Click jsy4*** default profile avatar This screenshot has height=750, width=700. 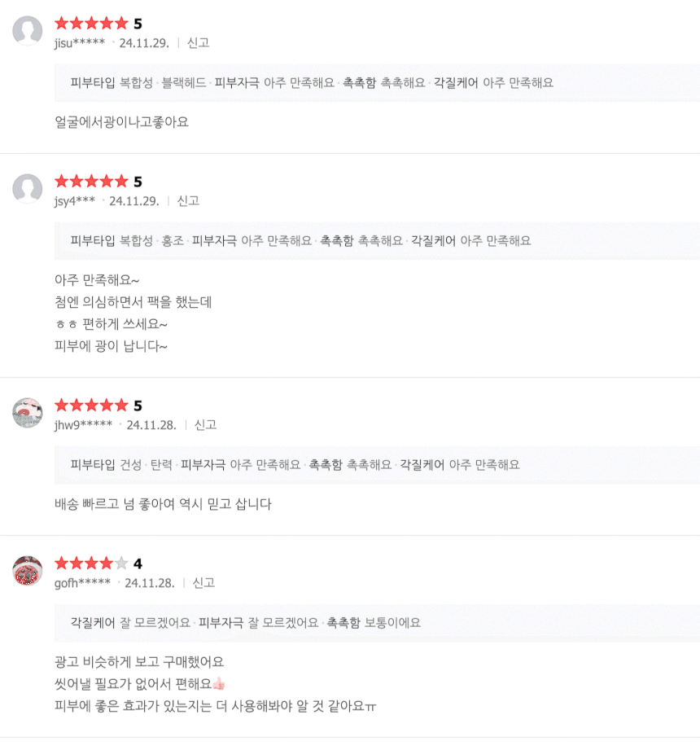[28, 189]
